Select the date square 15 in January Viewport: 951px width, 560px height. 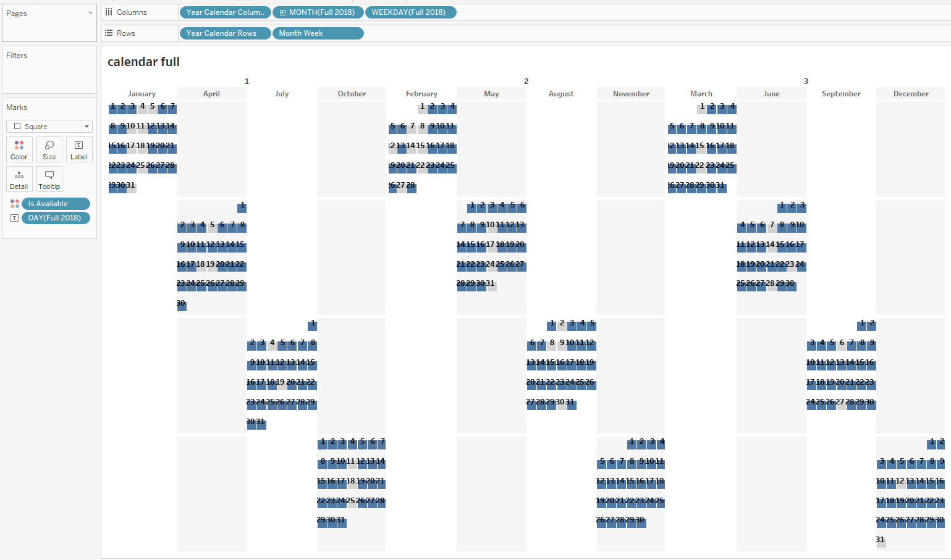112,148
